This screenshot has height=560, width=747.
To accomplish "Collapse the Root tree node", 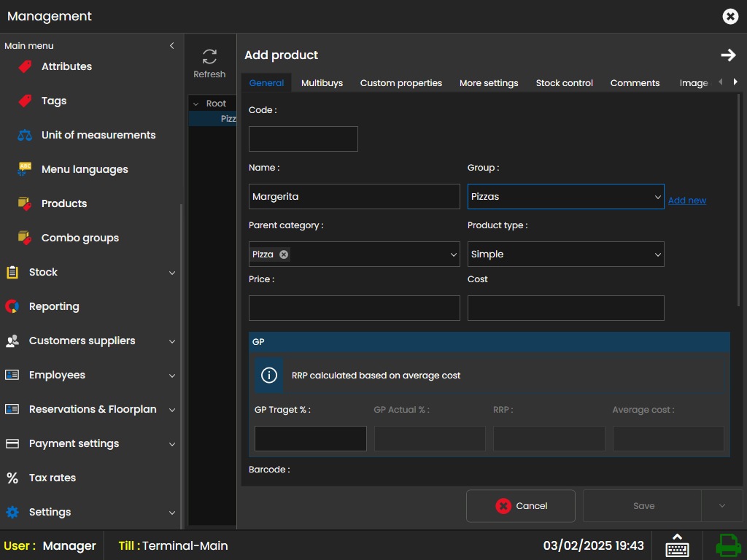I will tap(196, 104).
